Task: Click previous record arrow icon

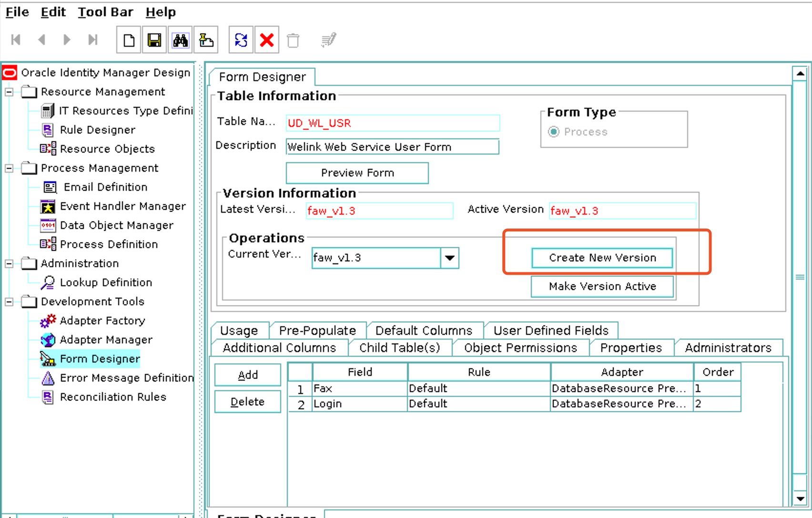Action: click(x=41, y=40)
